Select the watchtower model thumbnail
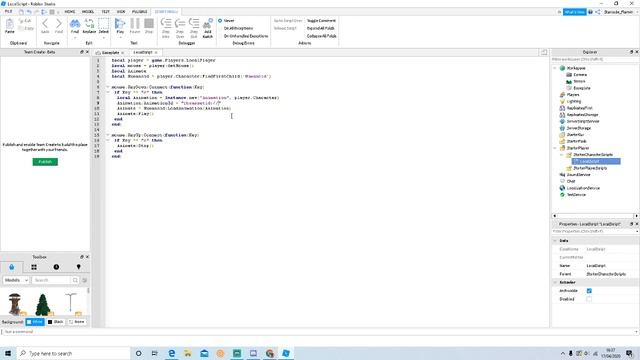Viewport: 640px width, 360px height. (x=15, y=304)
